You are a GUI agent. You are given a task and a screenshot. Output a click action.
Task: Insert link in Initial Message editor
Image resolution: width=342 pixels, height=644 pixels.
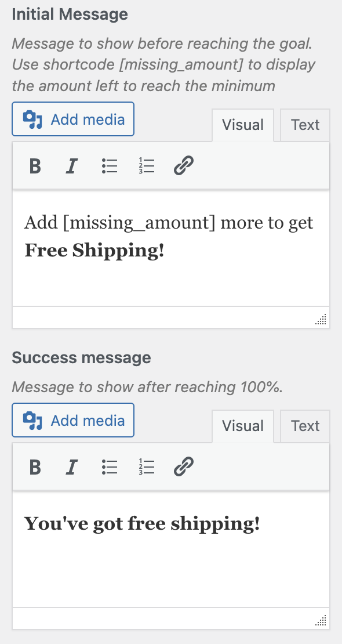pyautogui.click(x=184, y=166)
